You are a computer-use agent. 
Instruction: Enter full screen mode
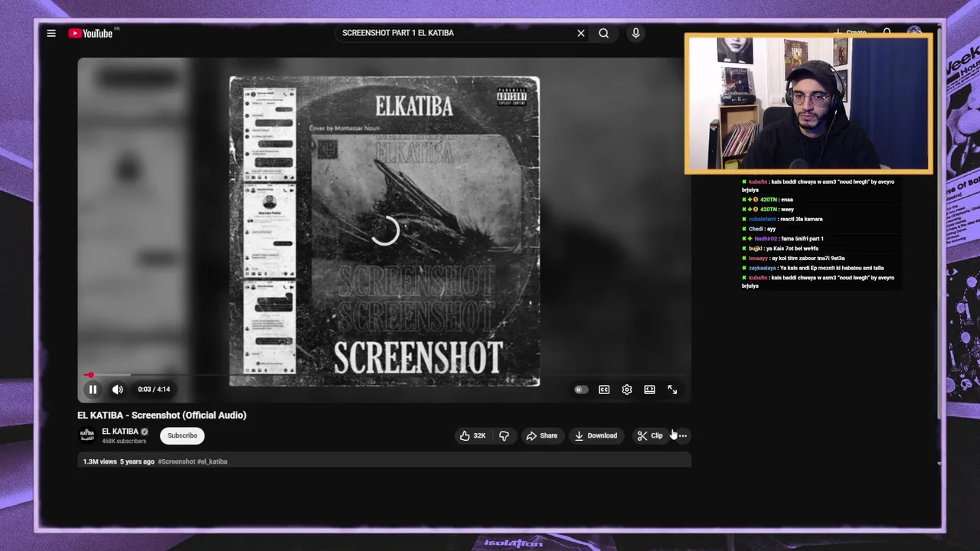tap(672, 390)
